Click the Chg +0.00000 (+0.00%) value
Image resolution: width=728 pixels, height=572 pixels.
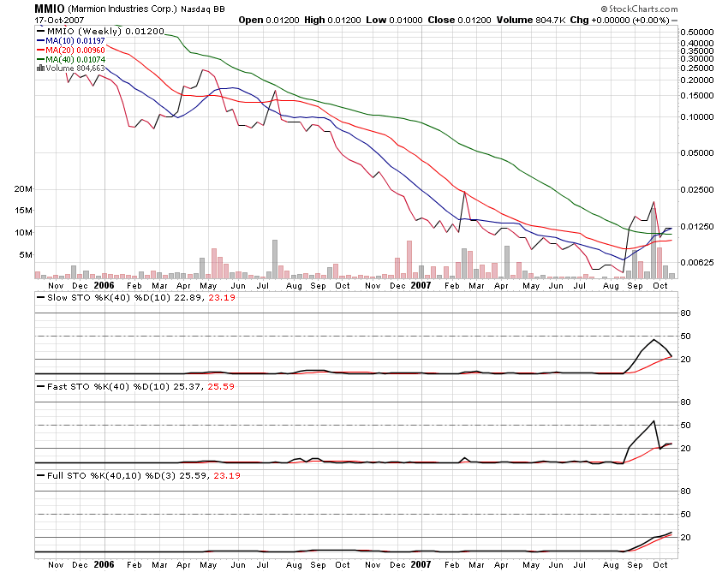(620, 20)
